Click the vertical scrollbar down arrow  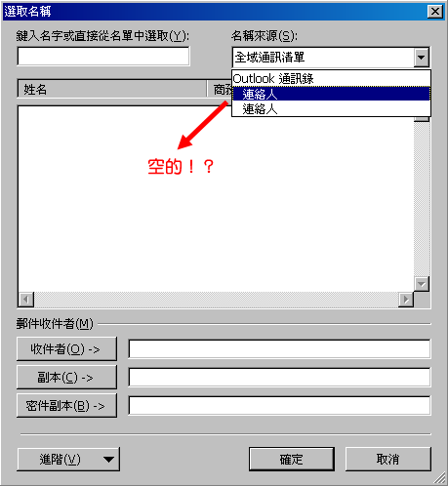[x=422, y=284]
